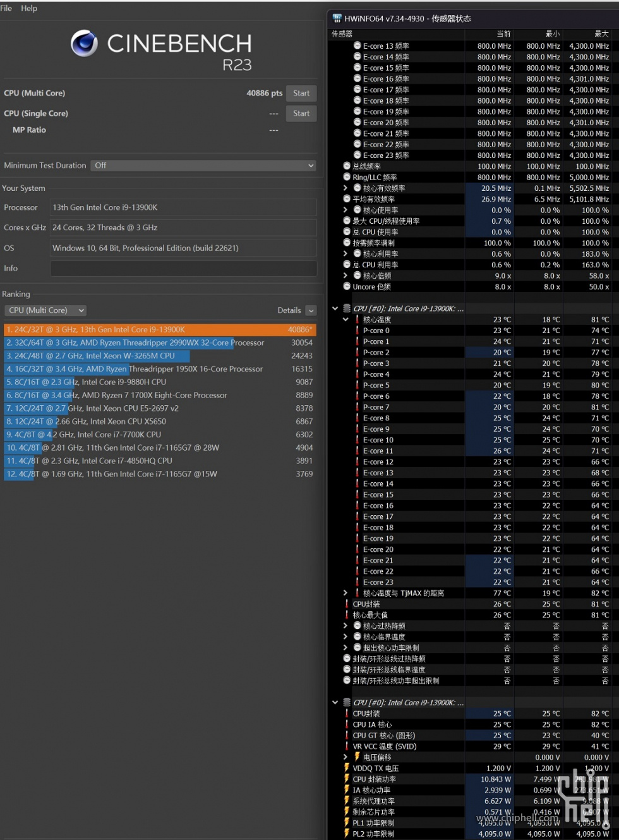The width and height of the screenshot is (619, 840).
Task: Select the Threadripper 1950X ranking entry
Action: tap(160, 369)
